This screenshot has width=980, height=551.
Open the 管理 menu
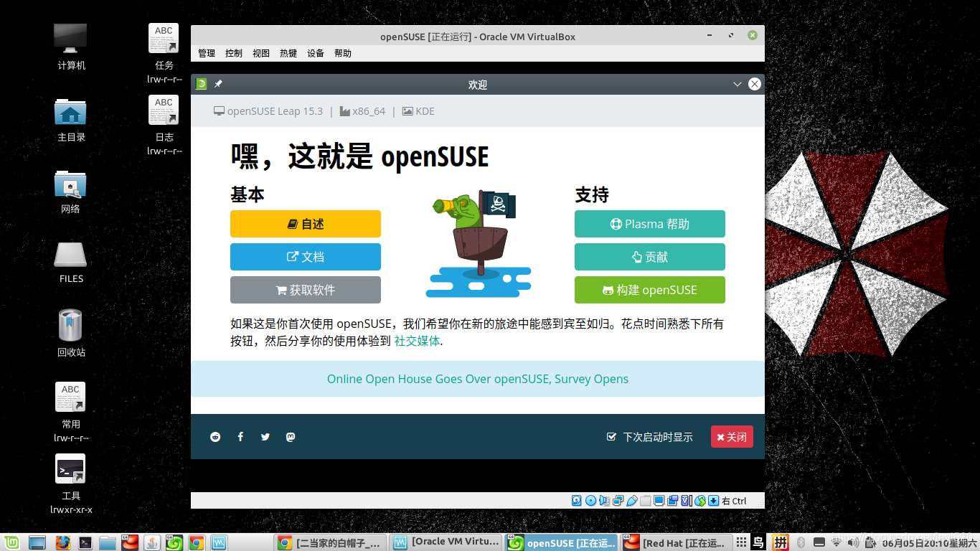tap(207, 53)
